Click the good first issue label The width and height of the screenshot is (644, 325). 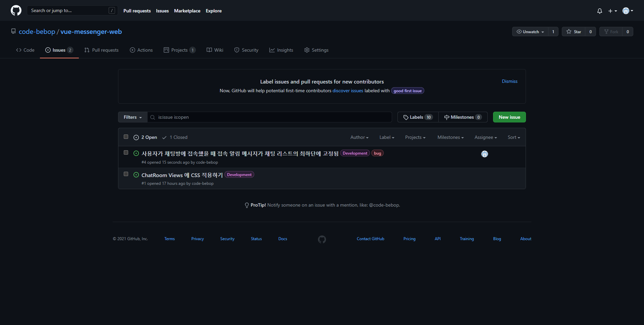click(x=408, y=91)
